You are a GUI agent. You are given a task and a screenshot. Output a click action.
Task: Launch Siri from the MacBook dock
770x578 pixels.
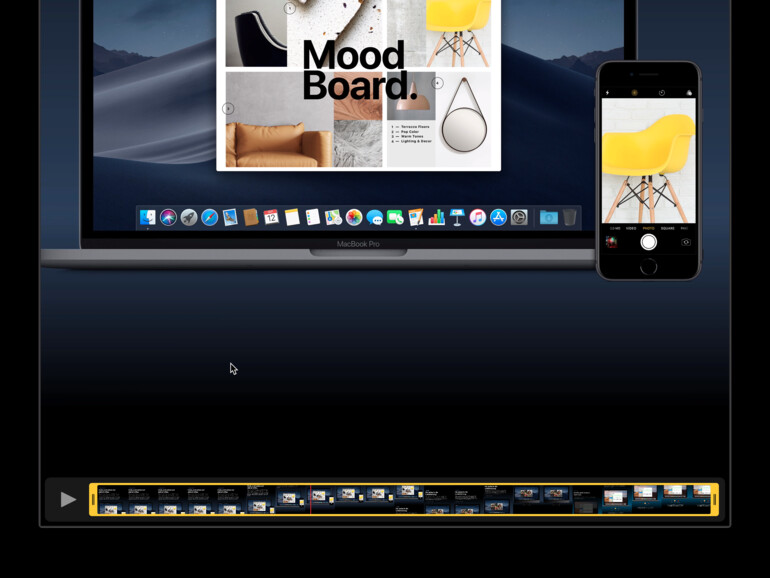(x=168, y=217)
